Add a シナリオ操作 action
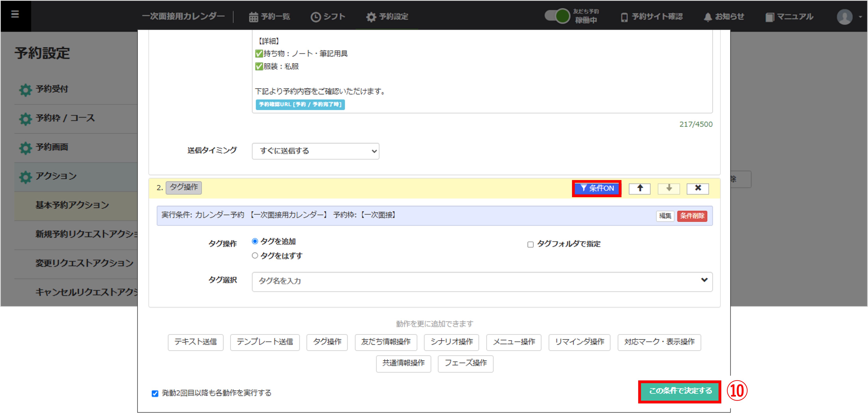Image resolution: width=868 pixels, height=418 pixels. click(x=452, y=342)
